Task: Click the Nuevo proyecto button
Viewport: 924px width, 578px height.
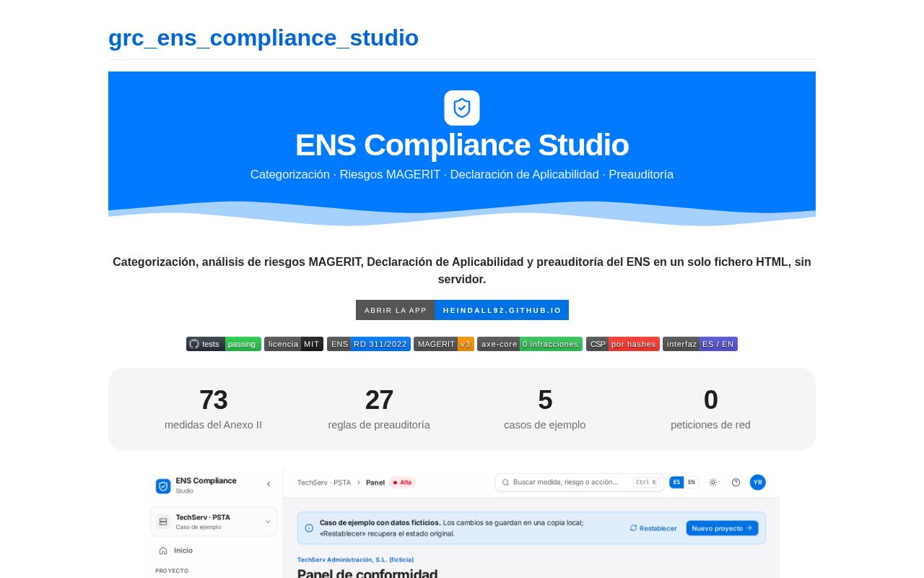Action: pyautogui.click(x=722, y=528)
